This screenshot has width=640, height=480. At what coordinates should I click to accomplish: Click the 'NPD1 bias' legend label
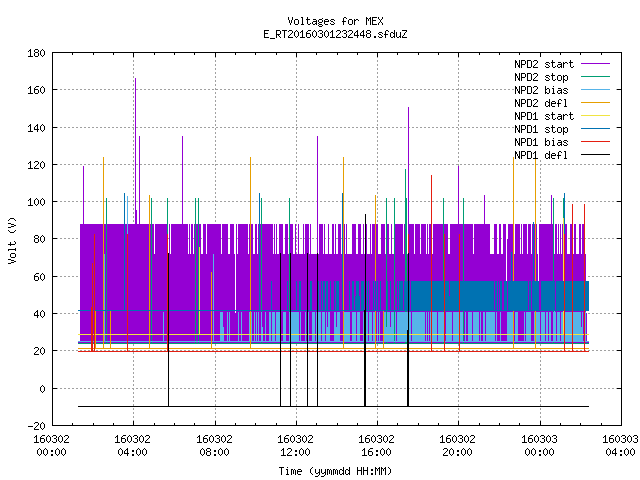pos(541,142)
